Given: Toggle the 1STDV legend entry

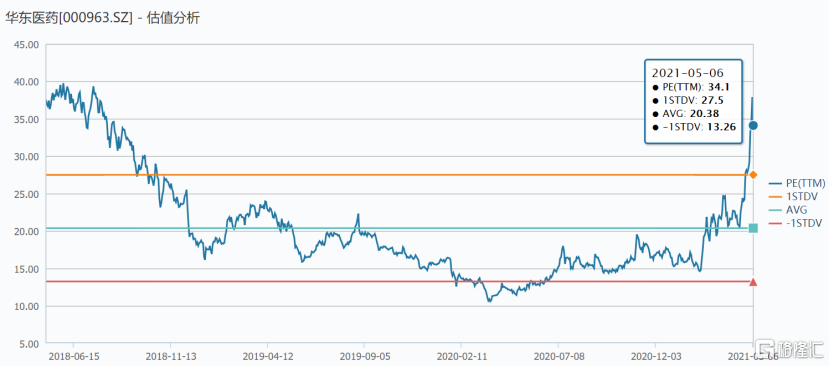Looking at the screenshot, I should (792, 197).
